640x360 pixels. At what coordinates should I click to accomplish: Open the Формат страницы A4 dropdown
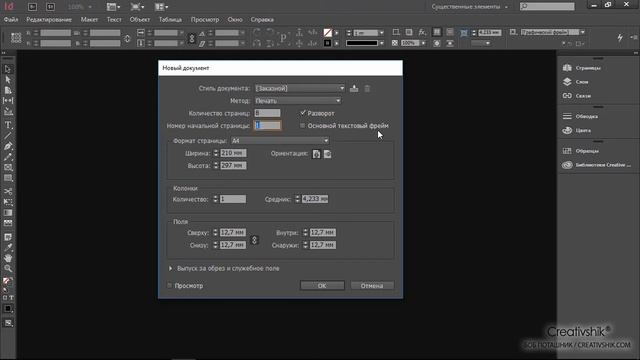click(x=280, y=140)
